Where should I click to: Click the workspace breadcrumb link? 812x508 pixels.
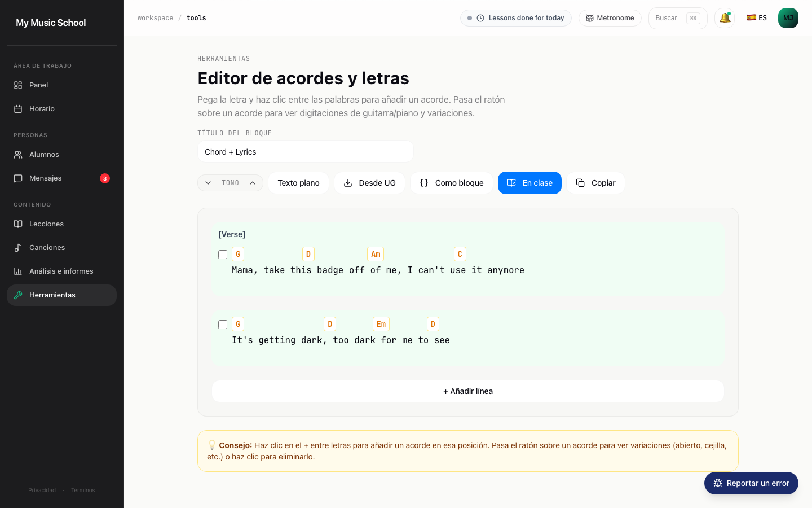[x=155, y=18]
